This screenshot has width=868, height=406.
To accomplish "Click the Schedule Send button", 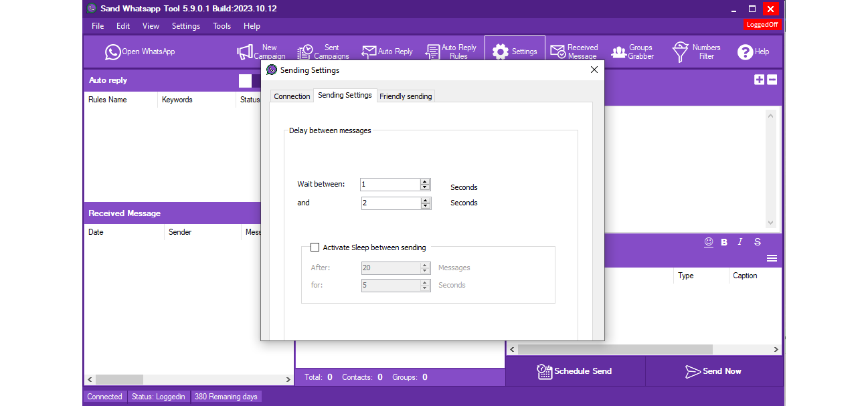I will tap(575, 371).
